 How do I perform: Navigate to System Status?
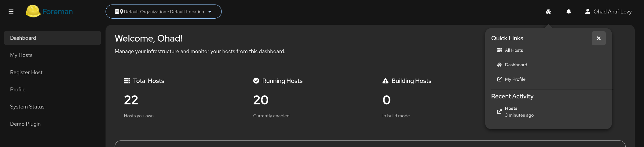[x=27, y=107]
